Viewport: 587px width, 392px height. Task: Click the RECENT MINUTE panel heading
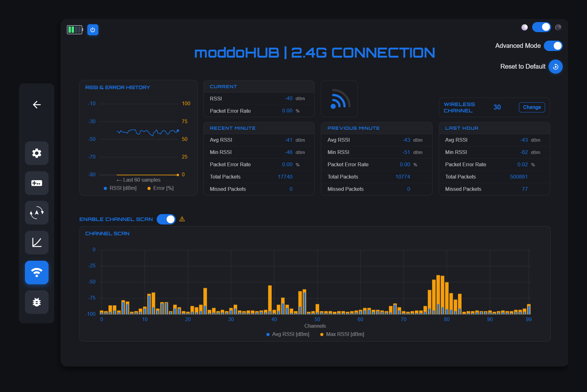[x=233, y=128]
